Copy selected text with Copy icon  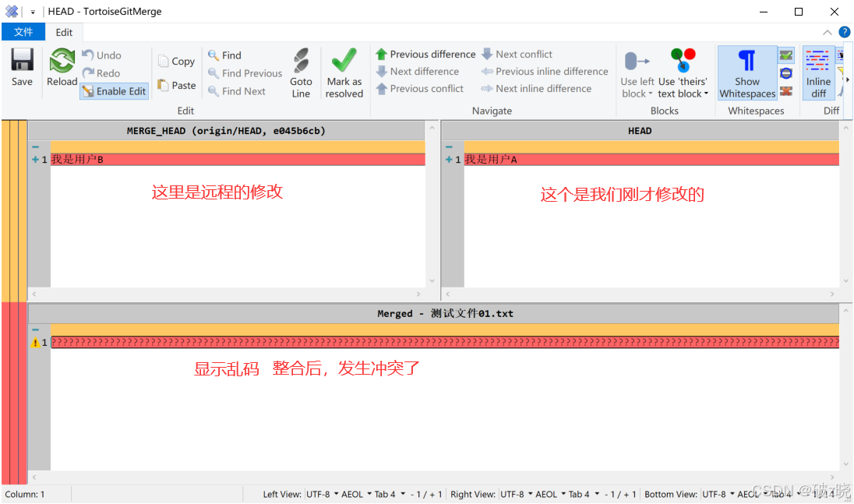click(x=163, y=61)
